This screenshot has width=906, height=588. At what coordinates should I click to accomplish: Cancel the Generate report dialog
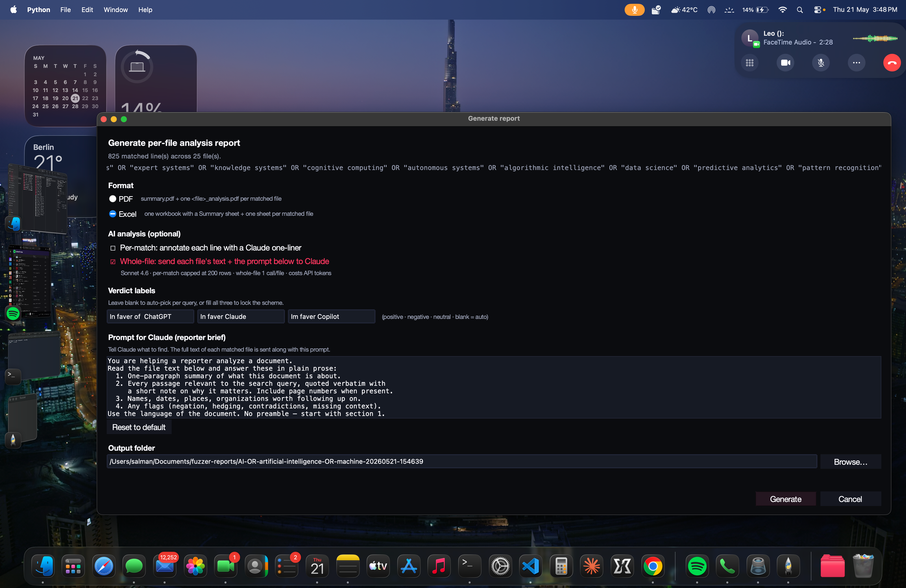pyautogui.click(x=850, y=499)
